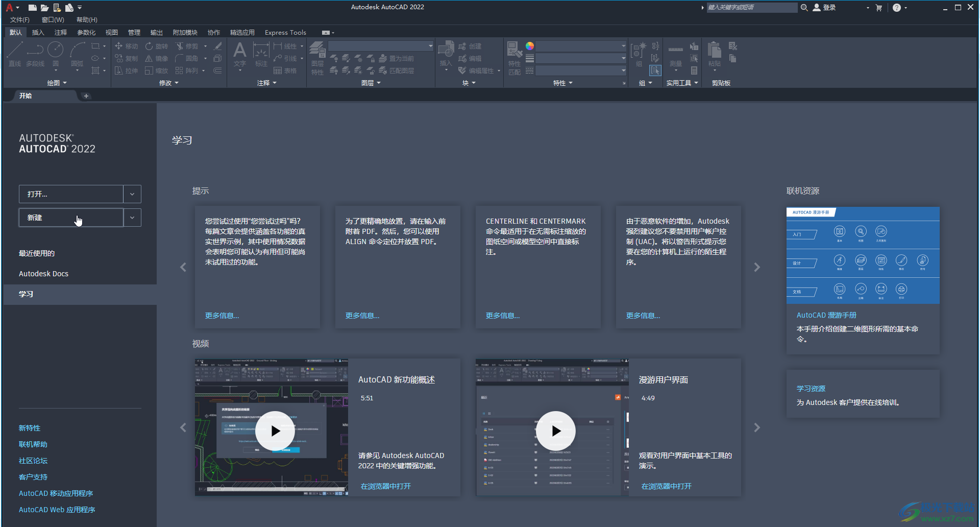980x527 pixels.
Task: Select Autodesk Docs in the sidebar
Action: tap(44, 274)
